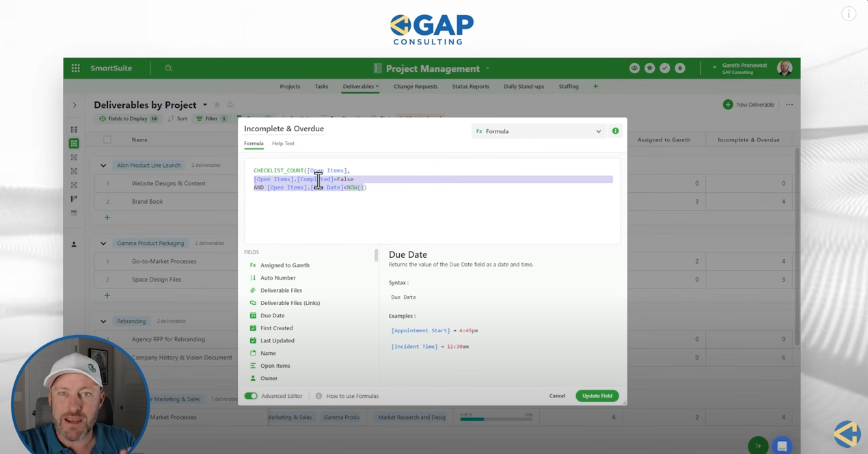Click the Fields to Display button
The height and width of the screenshot is (454, 868).
pyautogui.click(x=128, y=119)
